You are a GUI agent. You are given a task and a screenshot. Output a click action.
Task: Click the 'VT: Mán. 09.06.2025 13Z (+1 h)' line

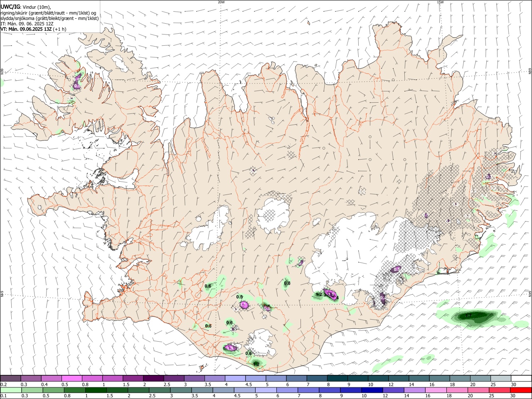33,29
